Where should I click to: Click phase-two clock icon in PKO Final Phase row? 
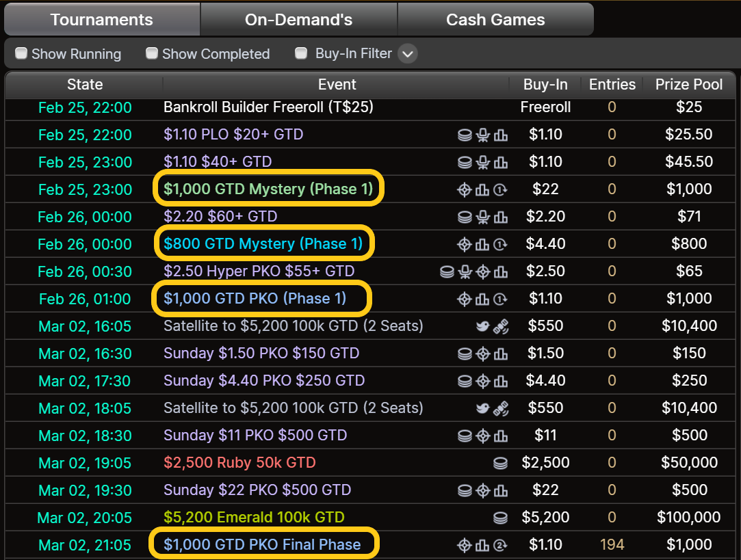pyautogui.click(x=500, y=546)
